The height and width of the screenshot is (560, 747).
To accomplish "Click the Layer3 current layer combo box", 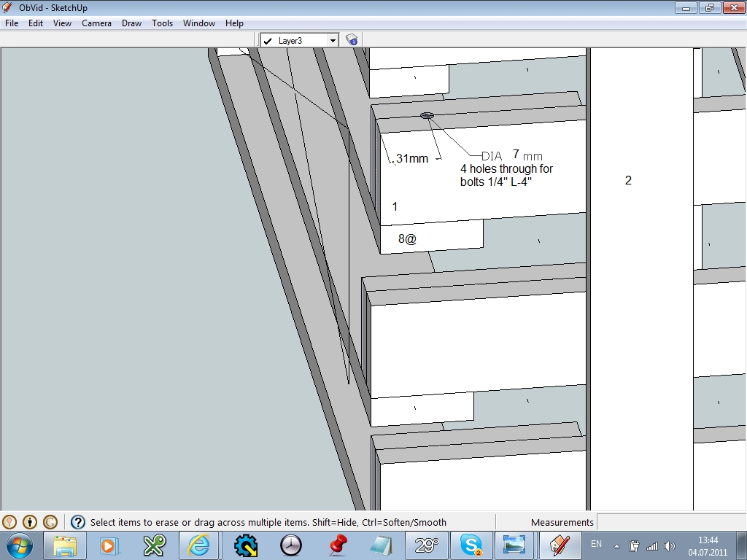I will tap(299, 41).
